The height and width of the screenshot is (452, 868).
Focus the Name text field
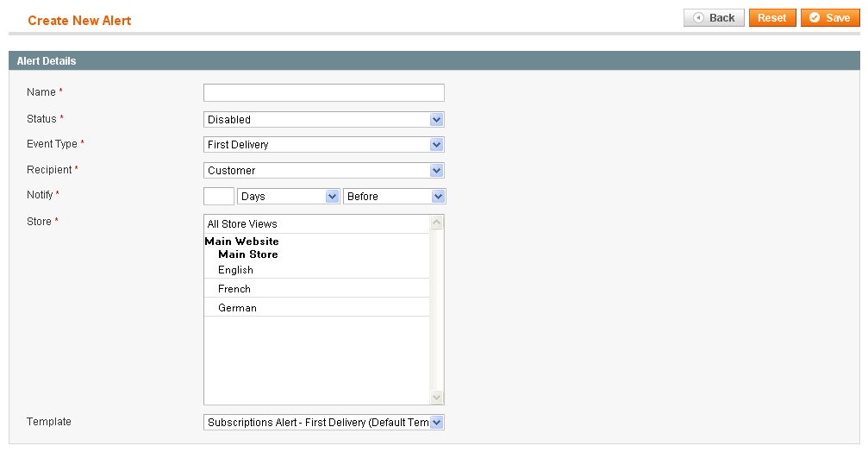coord(324,92)
